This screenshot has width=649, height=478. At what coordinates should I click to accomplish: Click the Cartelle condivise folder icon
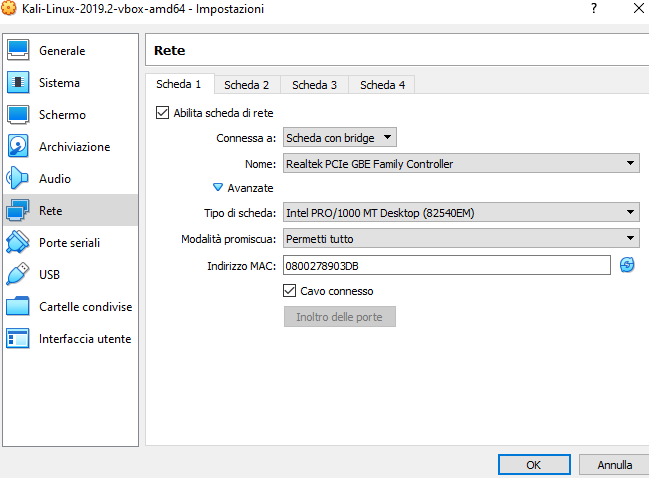(18, 306)
